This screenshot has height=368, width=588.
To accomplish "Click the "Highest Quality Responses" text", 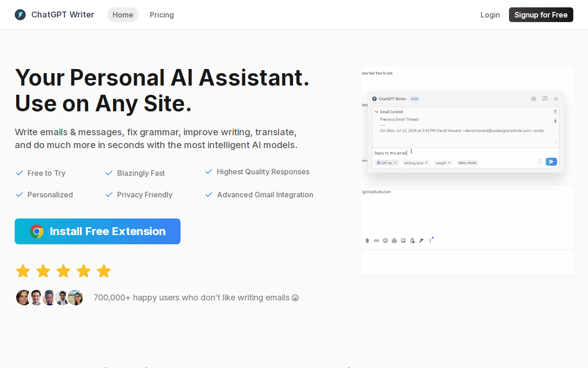I will click(x=263, y=172).
